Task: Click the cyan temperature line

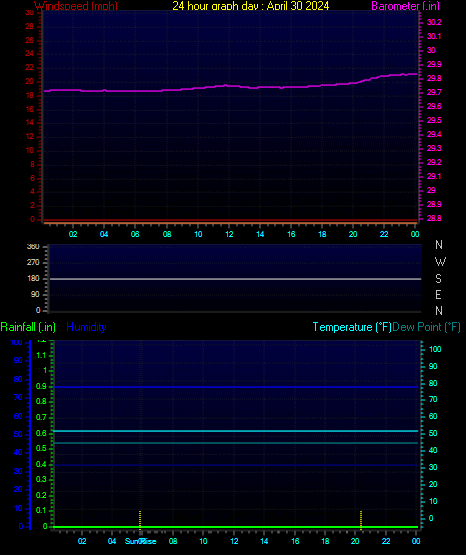Action: 235,431
